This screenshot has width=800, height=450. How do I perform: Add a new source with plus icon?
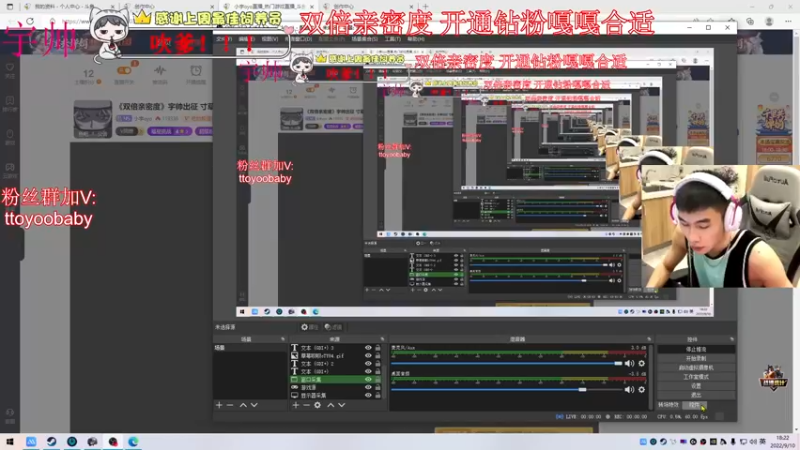click(295, 405)
